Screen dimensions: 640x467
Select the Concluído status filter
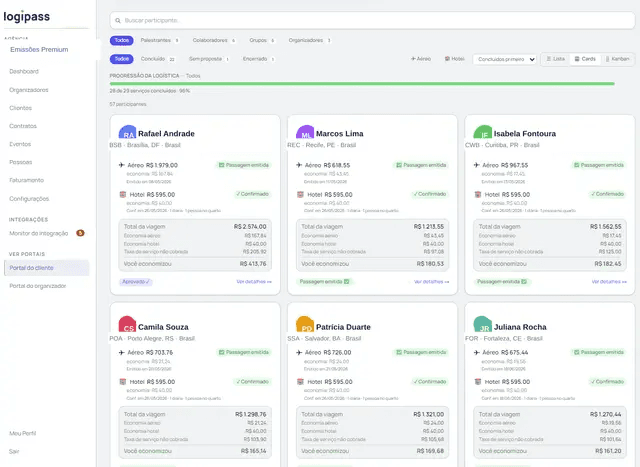tap(158, 59)
